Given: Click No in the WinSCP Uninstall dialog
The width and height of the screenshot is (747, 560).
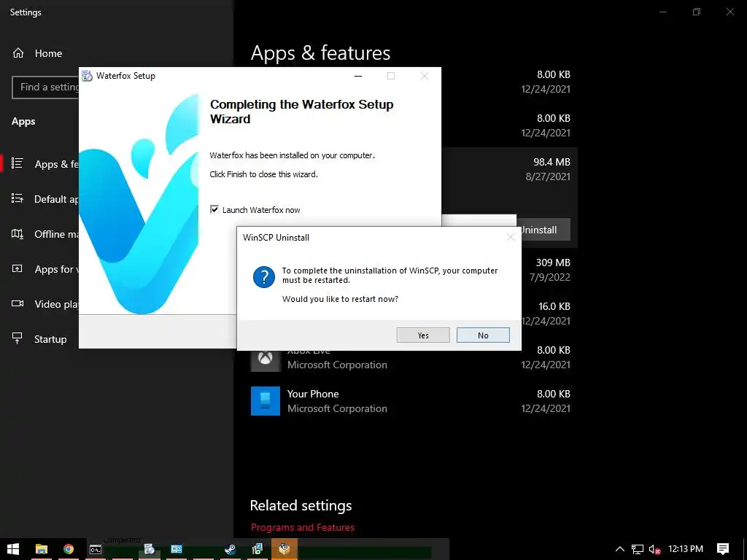Looking at the screenshot, I should tap(483, 335).
